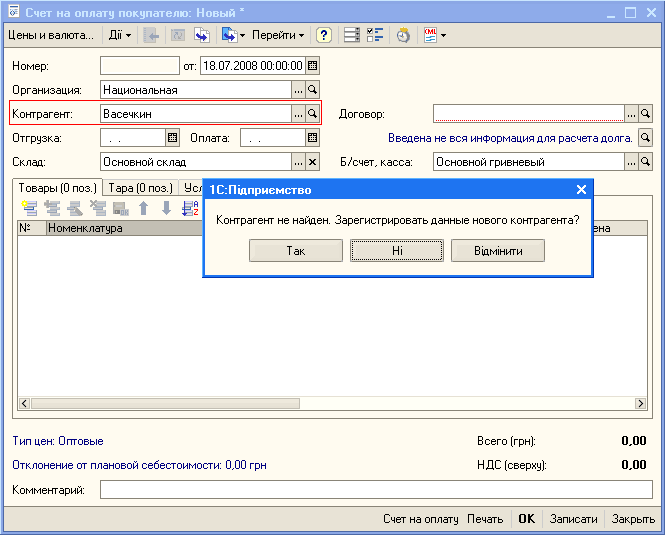
Task: Open selection list for Организация field
Action: pos(297,90)
